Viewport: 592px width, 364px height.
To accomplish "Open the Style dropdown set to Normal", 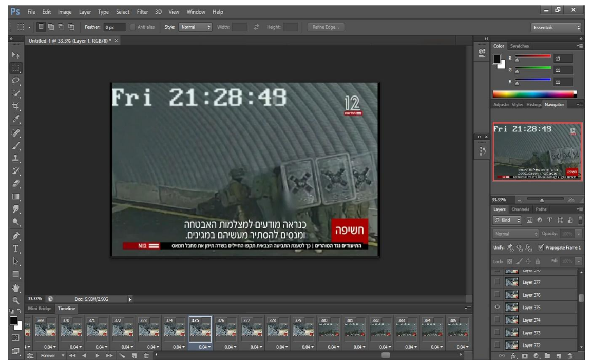I will [195, 27].
